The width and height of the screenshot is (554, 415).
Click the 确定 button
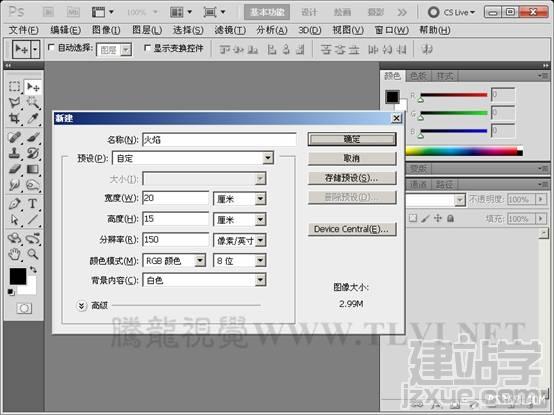(x=352, y=139)
